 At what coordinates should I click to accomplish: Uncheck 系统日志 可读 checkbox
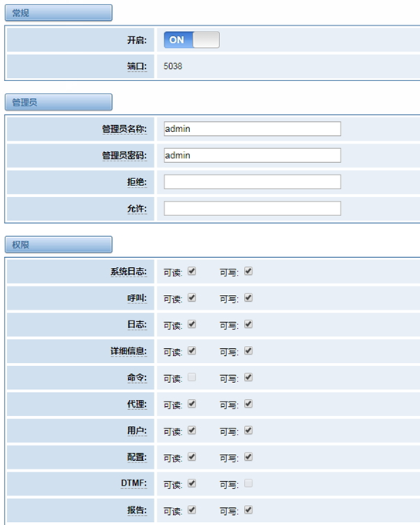click(x=191, y=271)
